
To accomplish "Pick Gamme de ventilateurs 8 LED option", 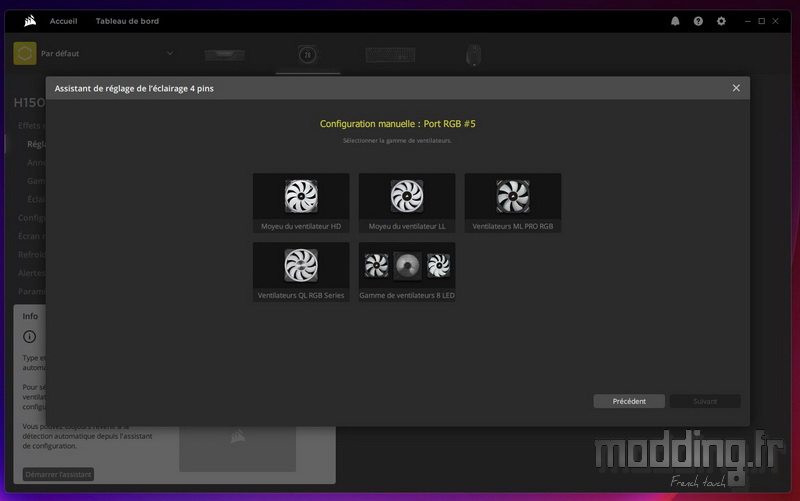I will pos(407,272).
